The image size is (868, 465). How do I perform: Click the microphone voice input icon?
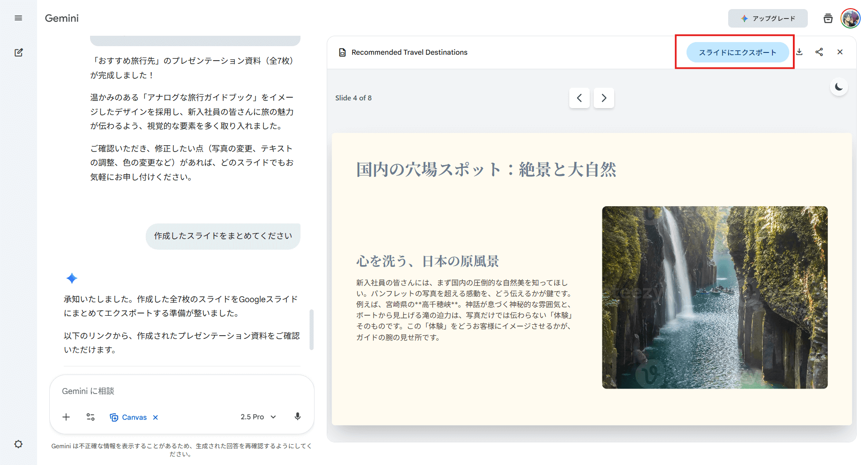point(297,417)
